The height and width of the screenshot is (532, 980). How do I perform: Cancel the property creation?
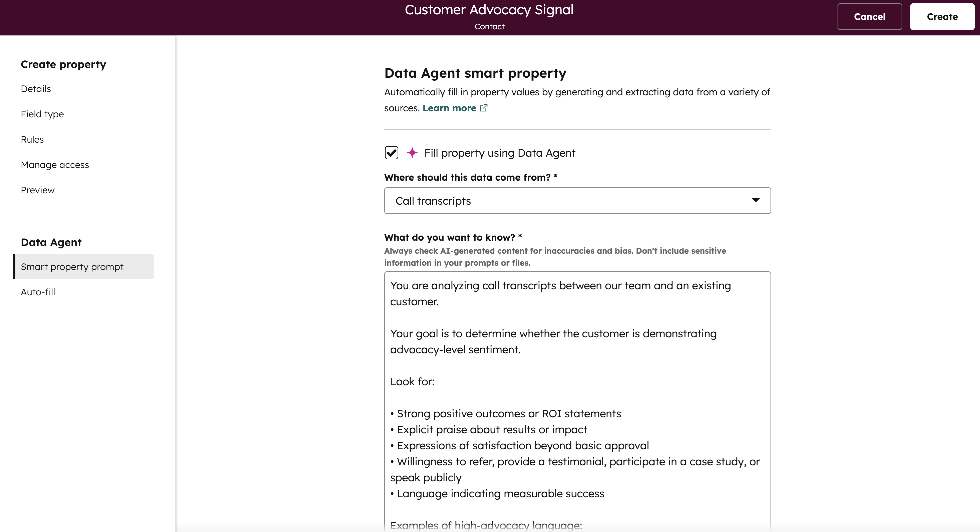pyautogui.click(x=870, y=16)
